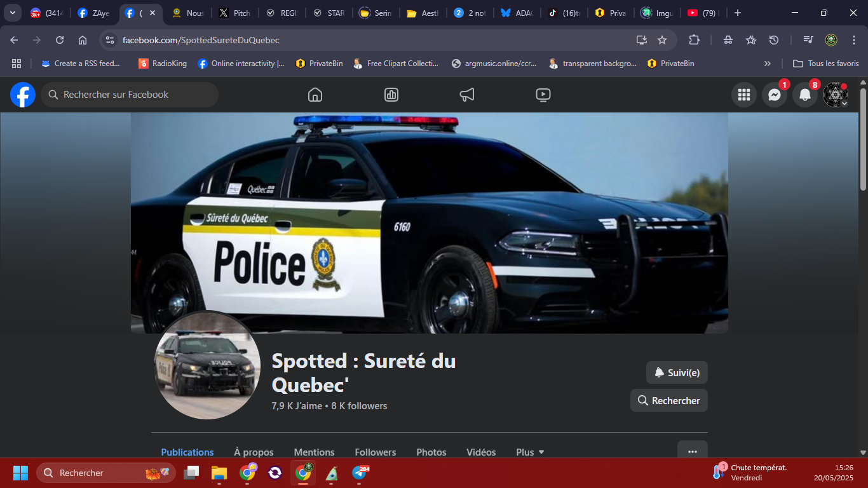
Task: Open the argmusic.online bookmark
Action: [494, 64]
